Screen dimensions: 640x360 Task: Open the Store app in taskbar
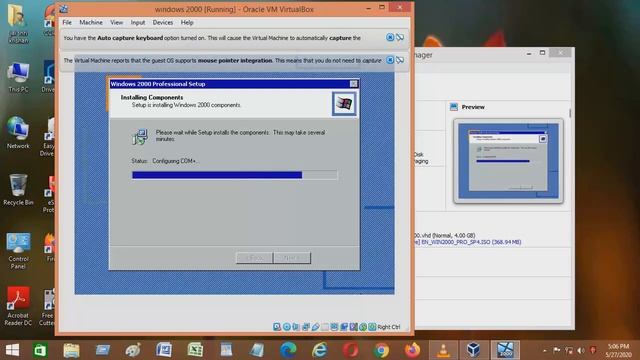(x=40, y=350)
